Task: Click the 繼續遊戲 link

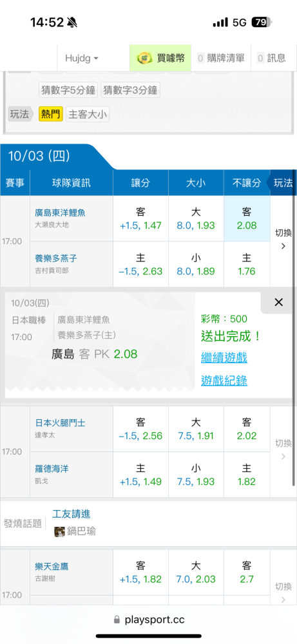Action: [224, 357]
